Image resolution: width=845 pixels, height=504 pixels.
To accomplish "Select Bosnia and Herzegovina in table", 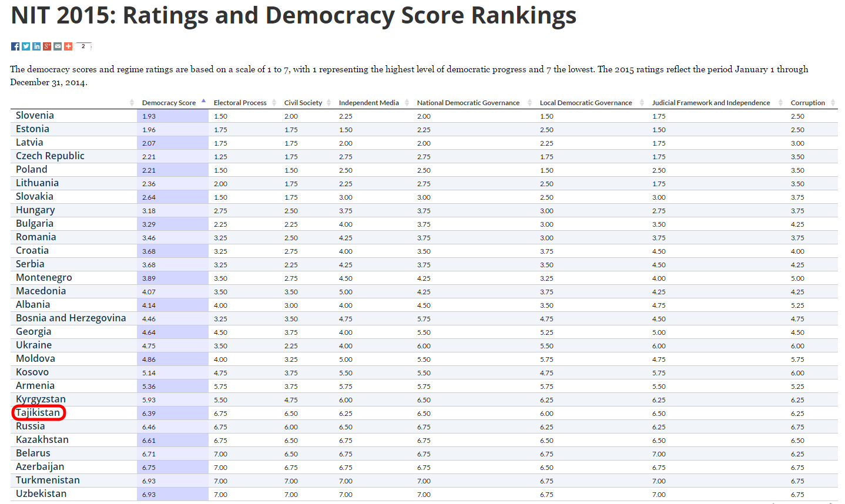I will click(71, 318).
